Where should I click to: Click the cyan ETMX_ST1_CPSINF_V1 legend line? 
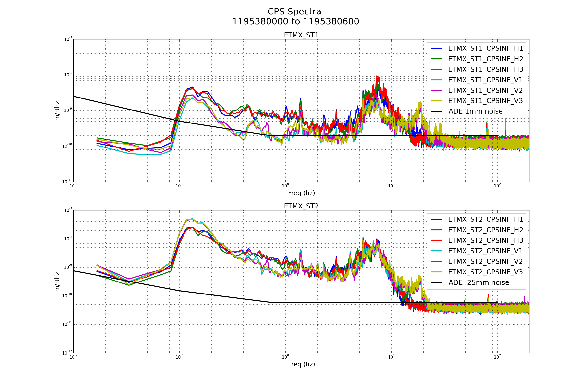pyautogui.click(x=437, y=80)
